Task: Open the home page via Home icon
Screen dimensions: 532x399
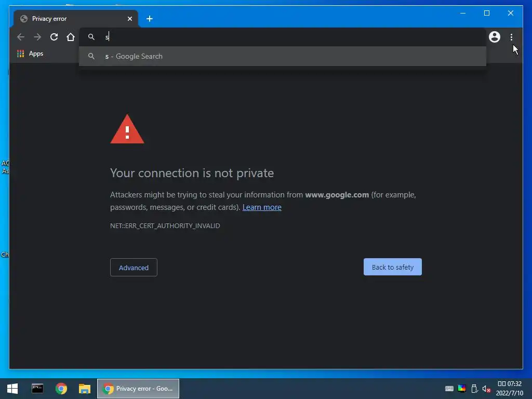Action: pos(71,37)
